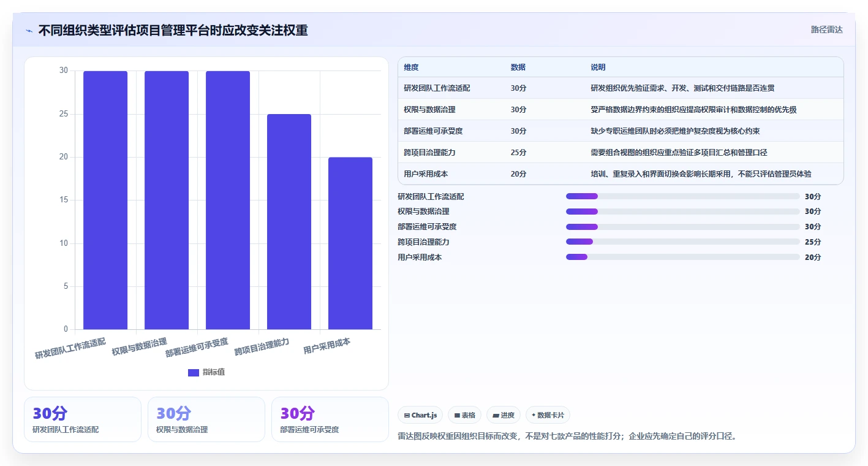Select the table cell 用户采用成本

(x=426, y=174)
